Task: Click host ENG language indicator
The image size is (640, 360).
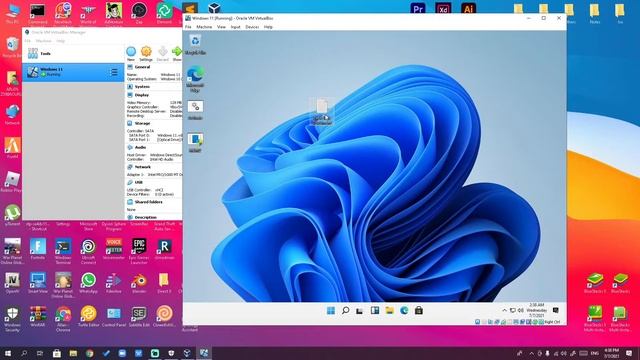Action: (x=594, y=353)
